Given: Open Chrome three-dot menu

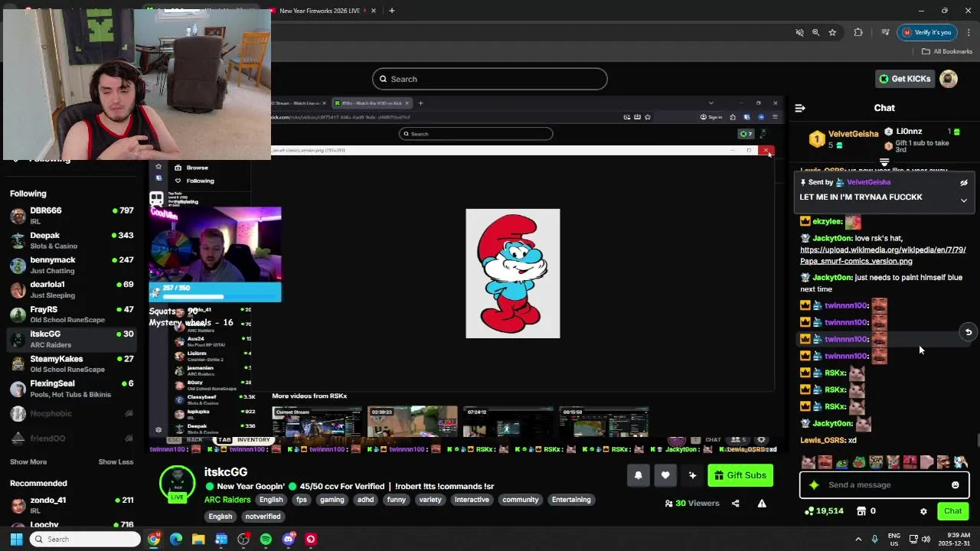Looking at the screenshot, I should click(x=969, y=32).
